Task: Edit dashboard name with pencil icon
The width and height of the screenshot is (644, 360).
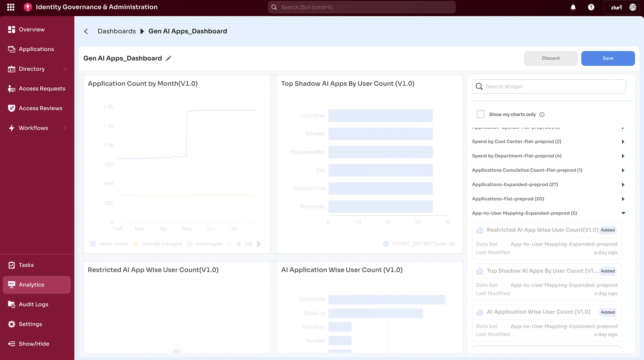Action: click(x=169, y=58)
